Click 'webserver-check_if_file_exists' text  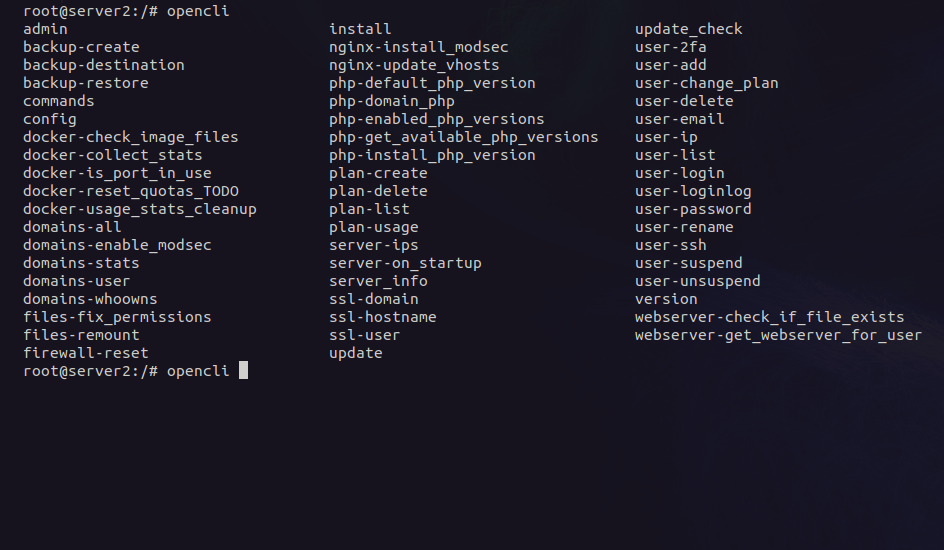point(769,317)
